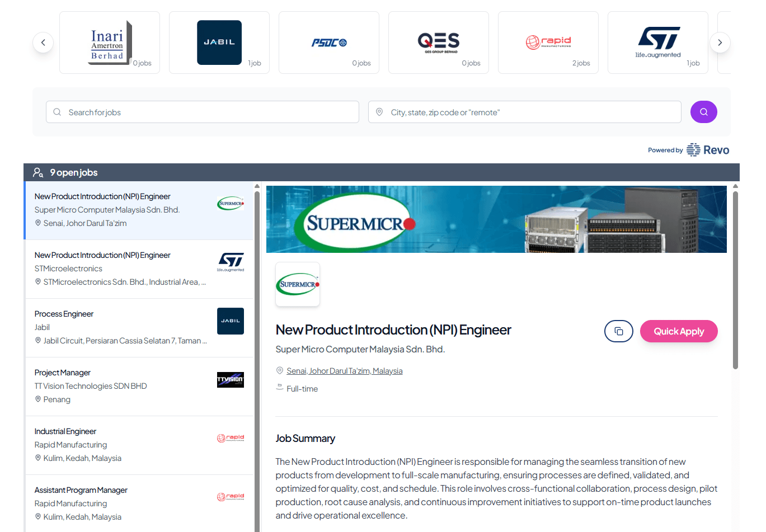Viewport: 766px width, 532px height.
Task: Click the job details panel scrollbar
Action: click(x=735, y=280)
